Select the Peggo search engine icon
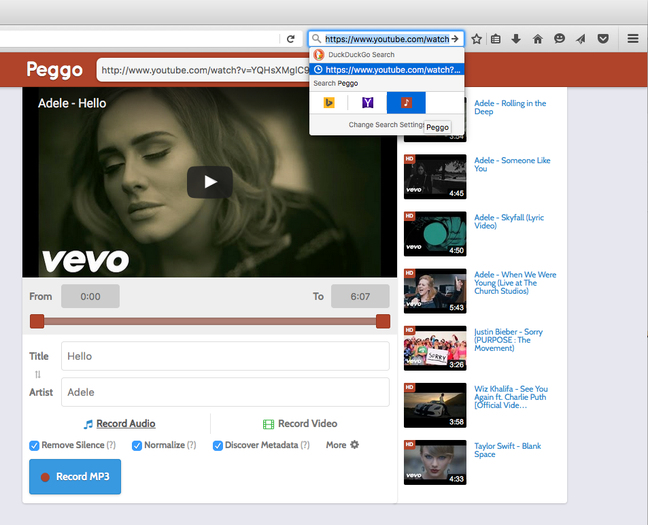 point(406,103)
